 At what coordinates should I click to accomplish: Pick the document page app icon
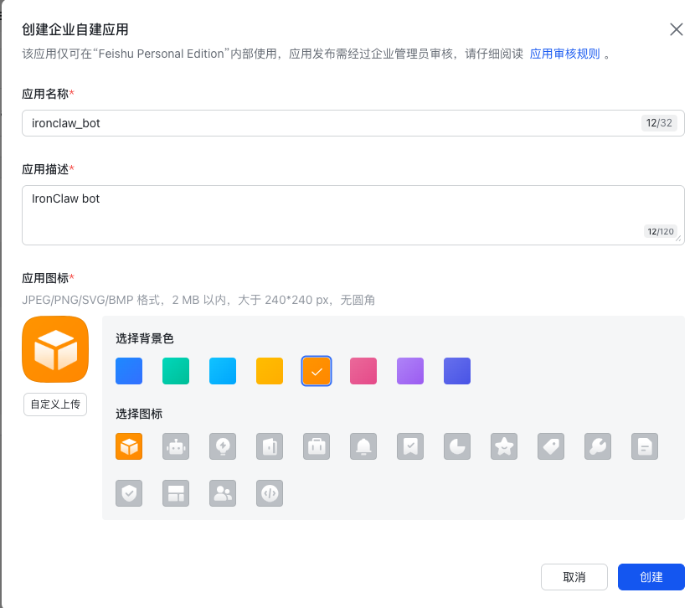tap(645, 446)
